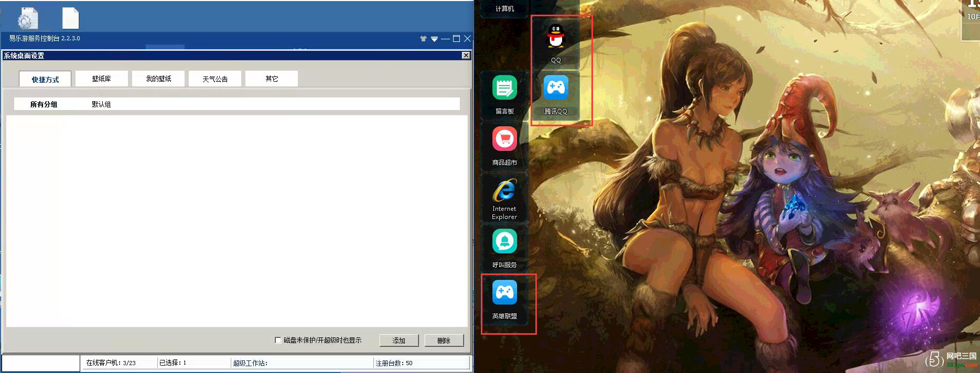Enable 磁盘未保护/开超级时也显示 checkbox
Screen dimensions: 980x373
pyautogui.click(x=278, y=340)
